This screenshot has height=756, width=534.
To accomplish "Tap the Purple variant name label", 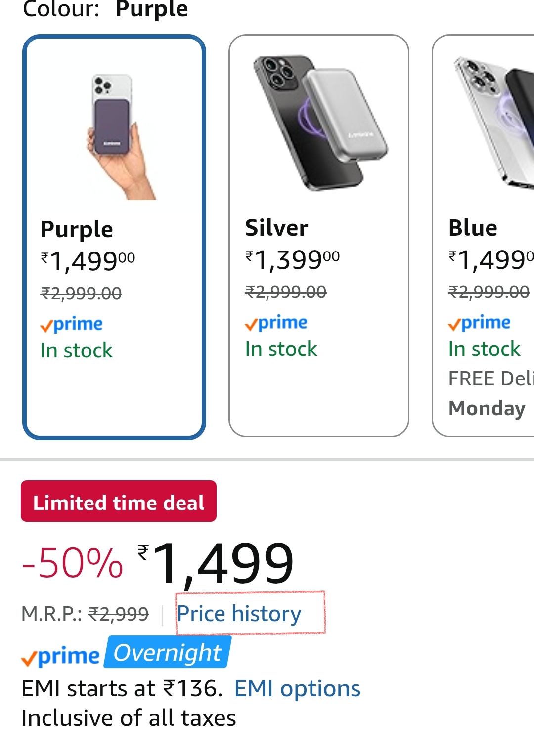I will 77,229.
